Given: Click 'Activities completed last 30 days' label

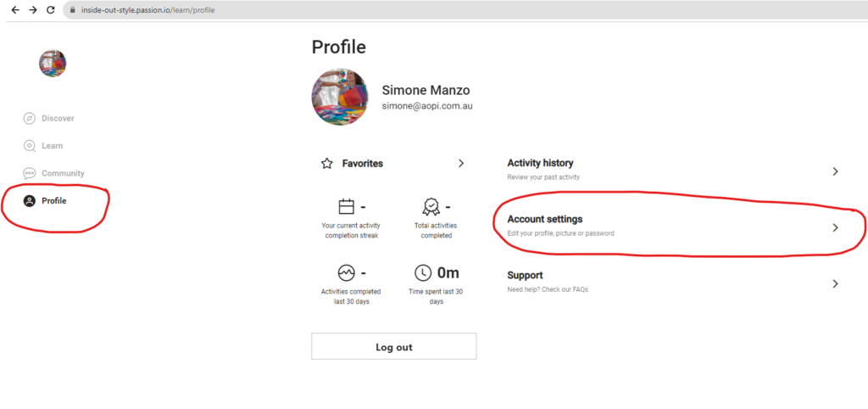Looking at the screenshot, I should pyautogui.click(x=351, y=296).
